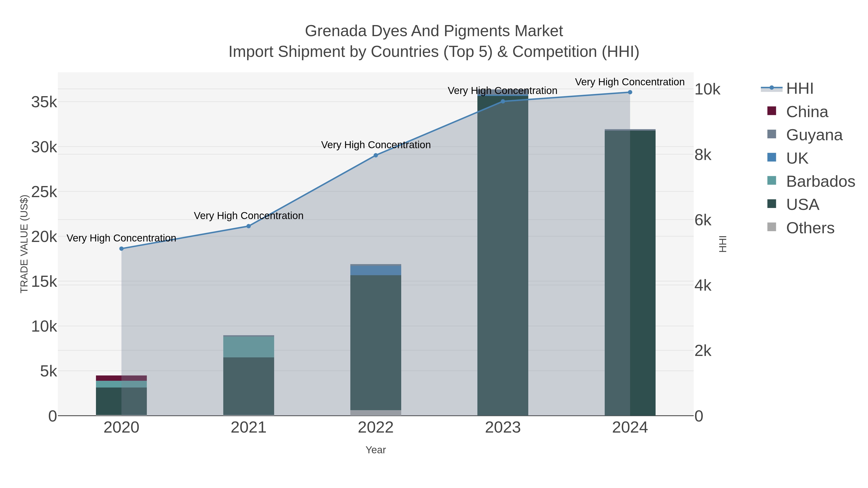Click the Barbados teal legend swatch

(x=772, y=180)
